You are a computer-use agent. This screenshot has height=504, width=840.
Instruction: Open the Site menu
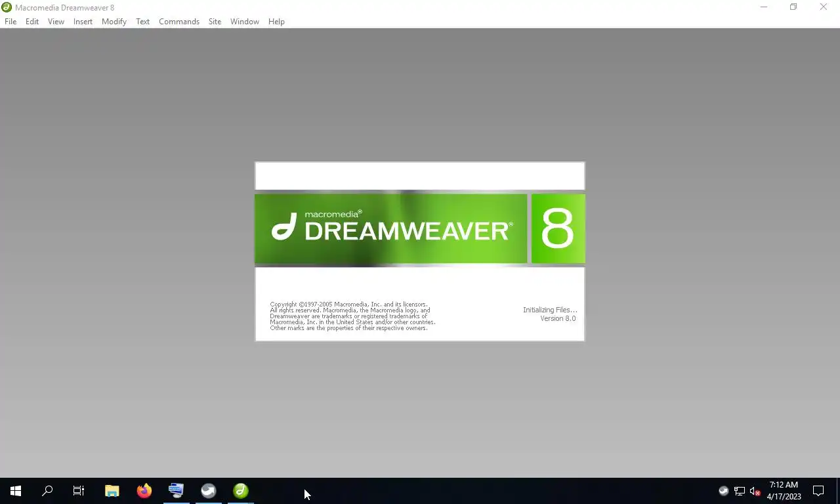[x=215, y=22]
